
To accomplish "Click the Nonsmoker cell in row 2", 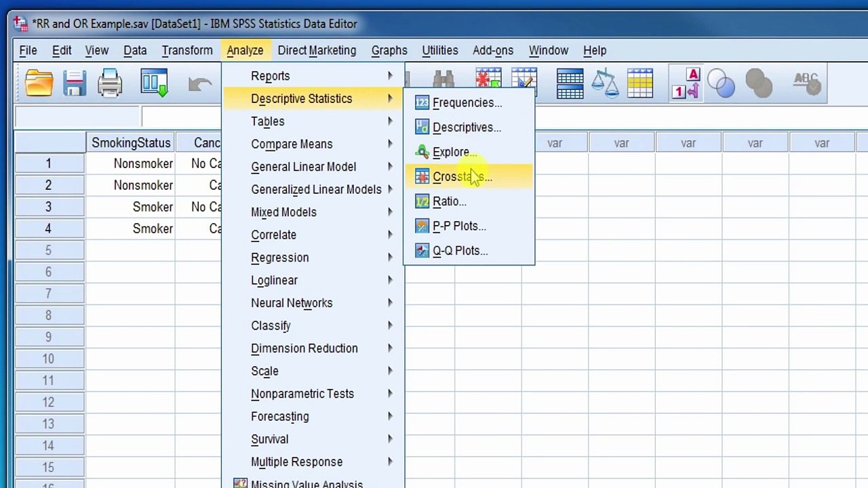I will tap(130, 185).
